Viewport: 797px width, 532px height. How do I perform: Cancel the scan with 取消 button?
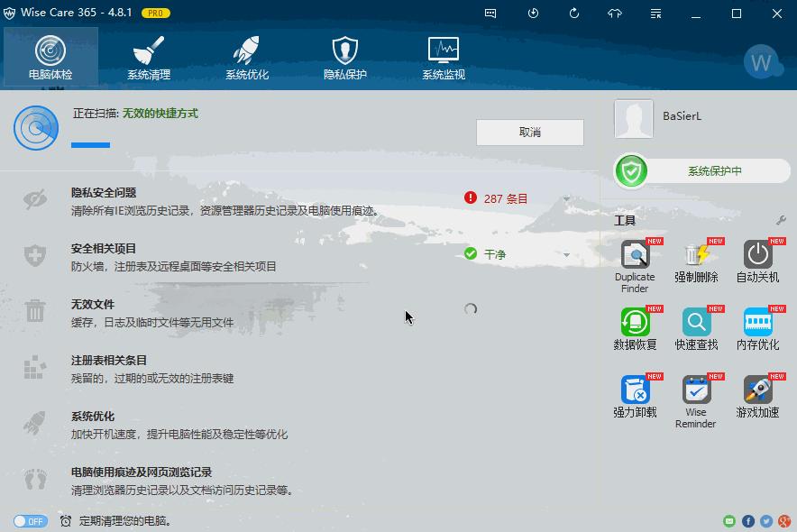[x=529, y=133]
